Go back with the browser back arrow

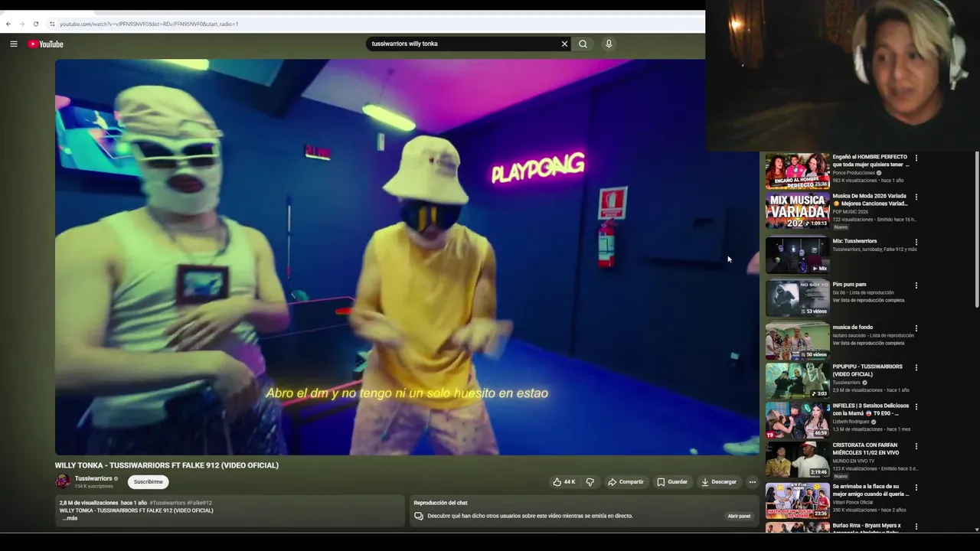(8, 24)
